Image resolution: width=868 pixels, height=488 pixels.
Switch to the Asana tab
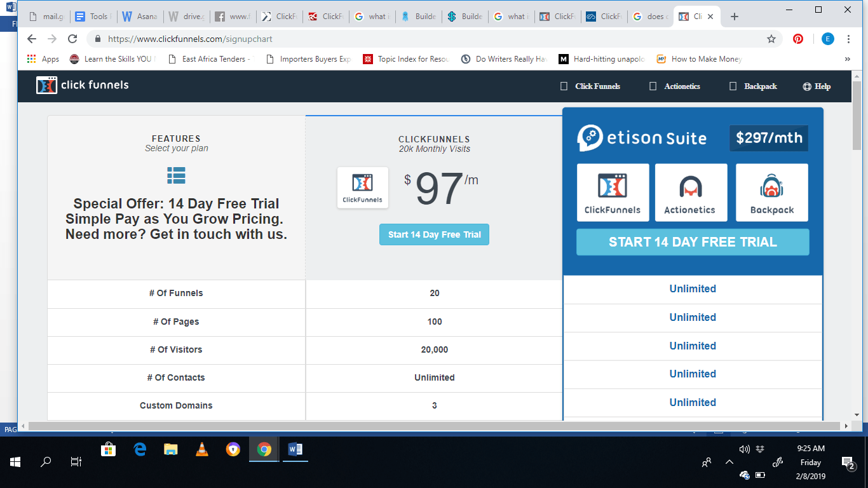coord(139,17)
